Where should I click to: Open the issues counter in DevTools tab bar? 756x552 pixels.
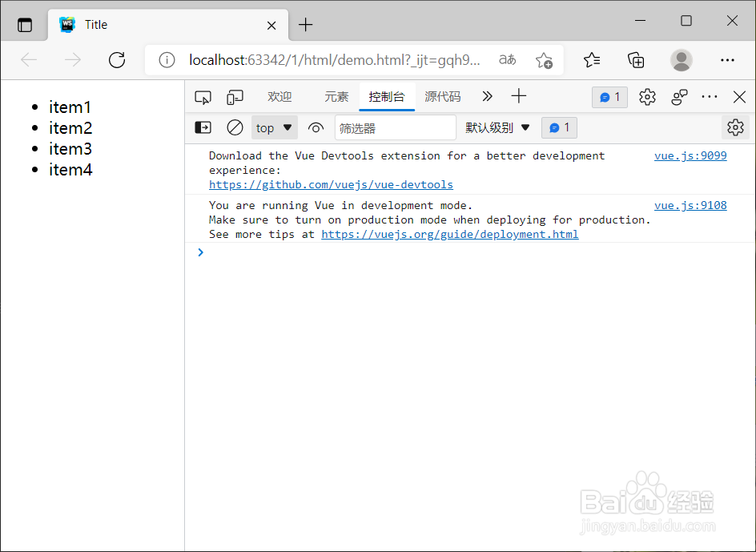tap(610, 97)
